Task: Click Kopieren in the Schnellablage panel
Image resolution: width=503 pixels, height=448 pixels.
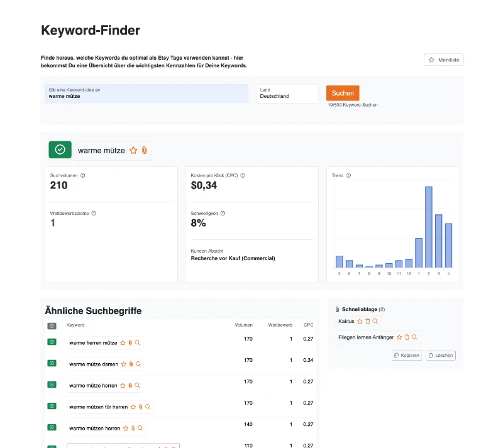Action: [x=407, y=355]
